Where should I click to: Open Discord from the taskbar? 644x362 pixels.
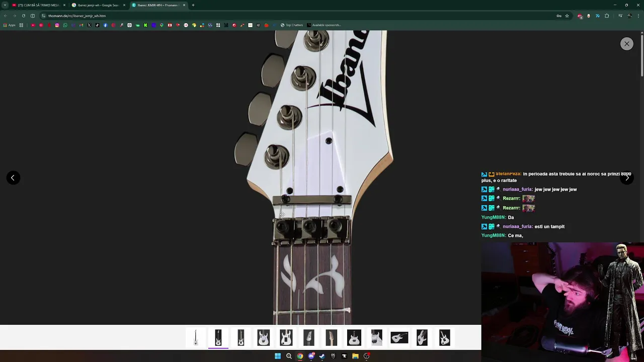tap(311, 356)
